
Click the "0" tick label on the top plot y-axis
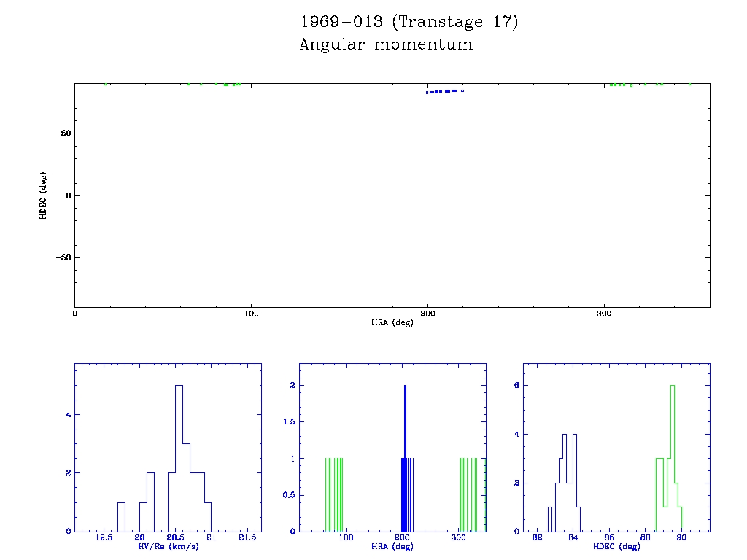pos(66,195)
